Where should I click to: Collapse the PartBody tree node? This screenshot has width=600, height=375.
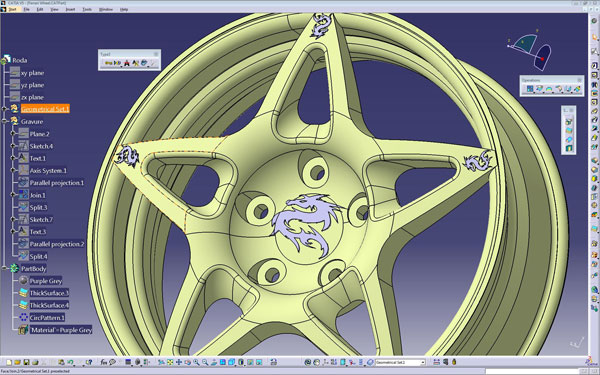pos(5,269)
